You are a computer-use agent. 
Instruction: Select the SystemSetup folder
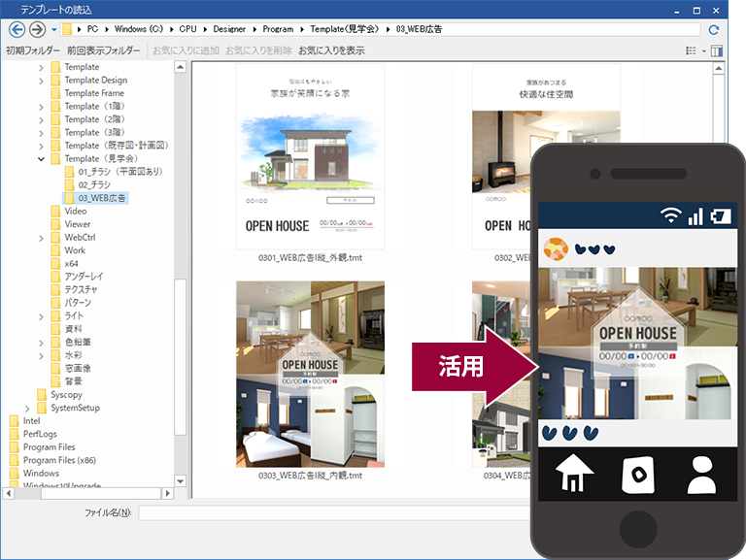(69, 408)
